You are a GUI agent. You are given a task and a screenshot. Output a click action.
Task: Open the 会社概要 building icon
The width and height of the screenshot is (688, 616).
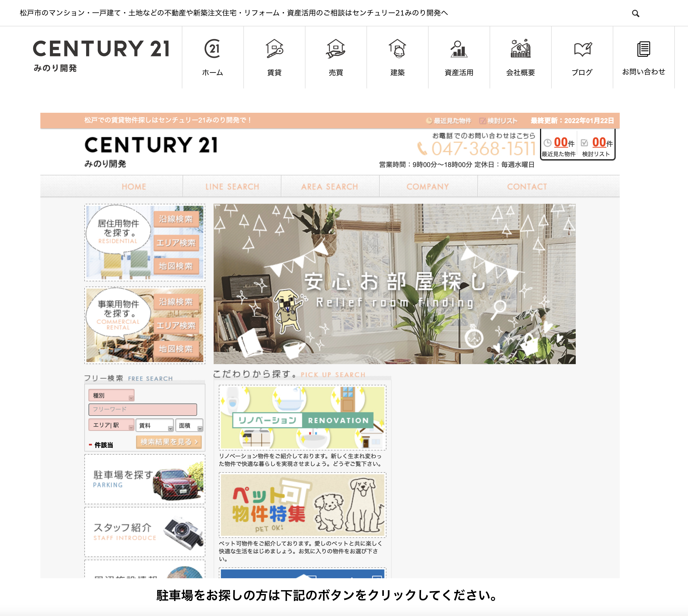(x=520, y=49)
